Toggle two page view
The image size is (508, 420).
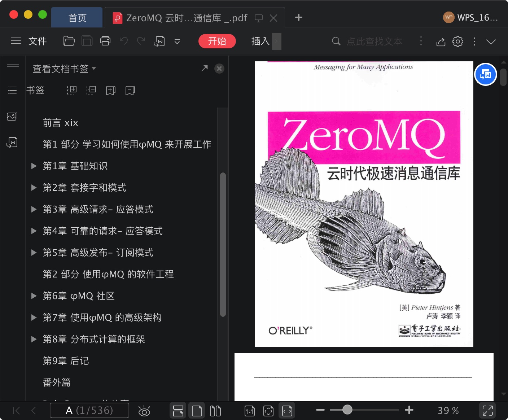point(215,411)
